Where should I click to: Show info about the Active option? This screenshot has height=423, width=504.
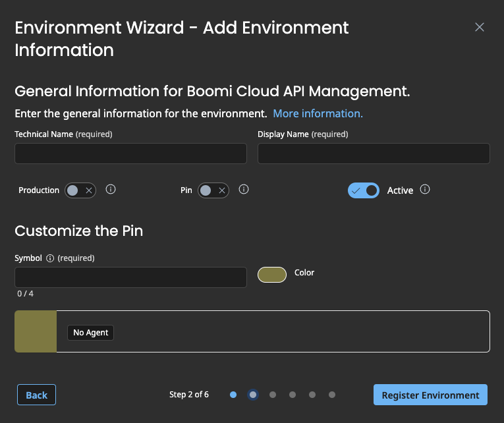tap(425, 189)
